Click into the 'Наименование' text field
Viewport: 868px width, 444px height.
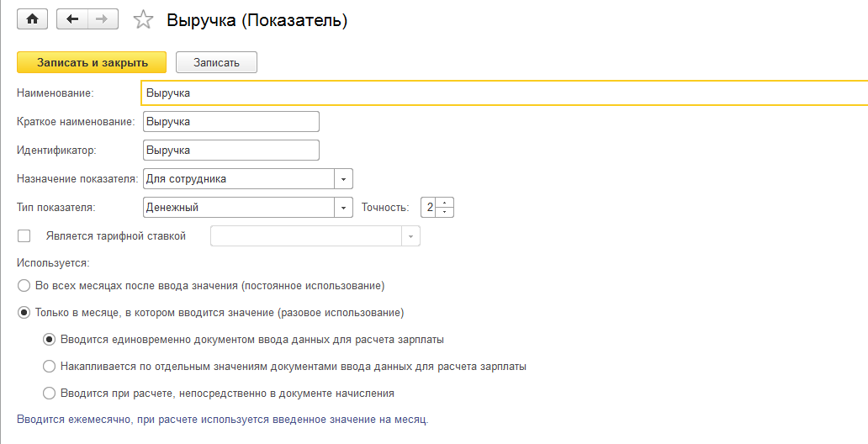point(505,92)
